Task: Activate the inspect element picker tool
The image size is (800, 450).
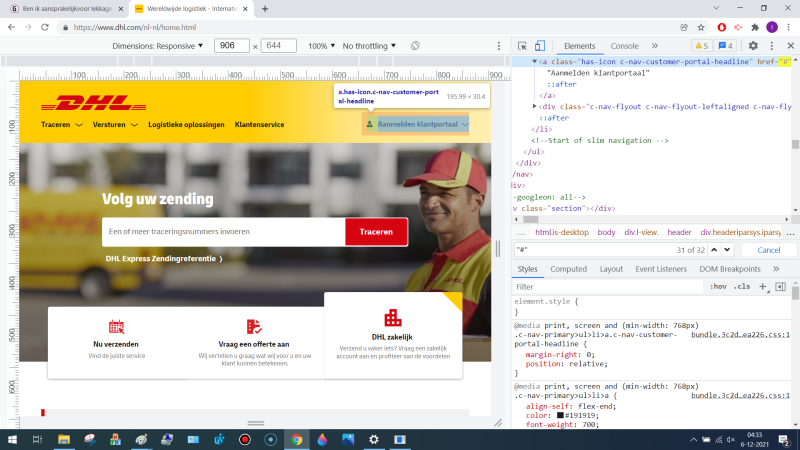Action: (x=523, y=46)
